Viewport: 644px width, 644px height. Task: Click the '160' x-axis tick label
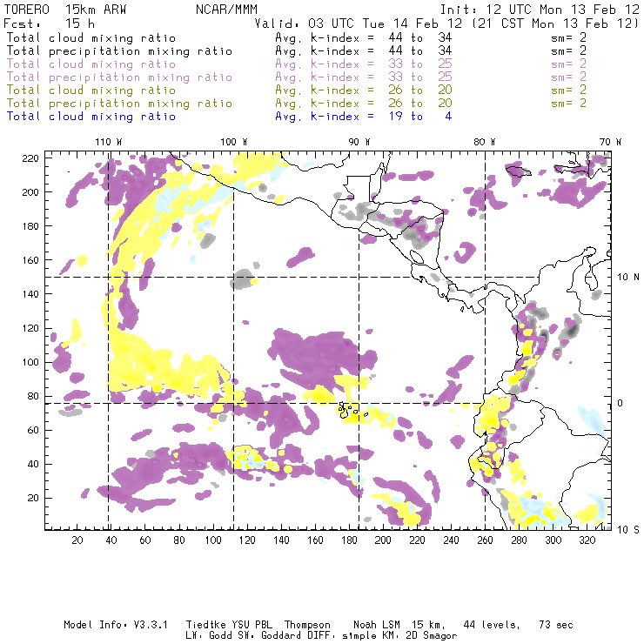pos(315,540)
